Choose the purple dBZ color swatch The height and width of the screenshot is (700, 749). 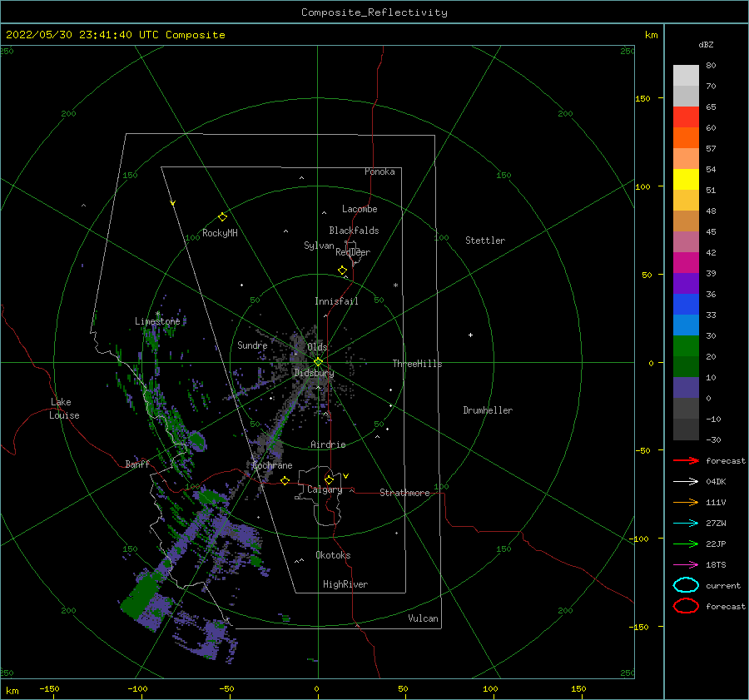(x=686, y=284)
